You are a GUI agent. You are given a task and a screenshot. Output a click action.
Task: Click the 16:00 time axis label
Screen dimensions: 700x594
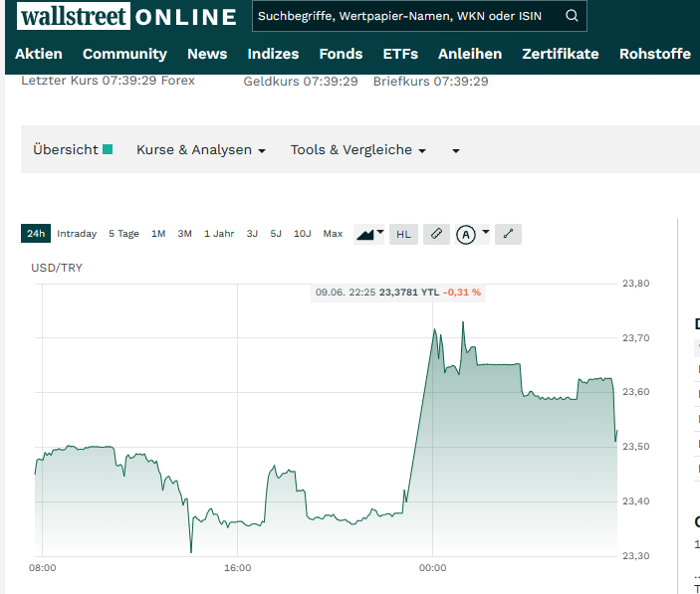(238, 568)
